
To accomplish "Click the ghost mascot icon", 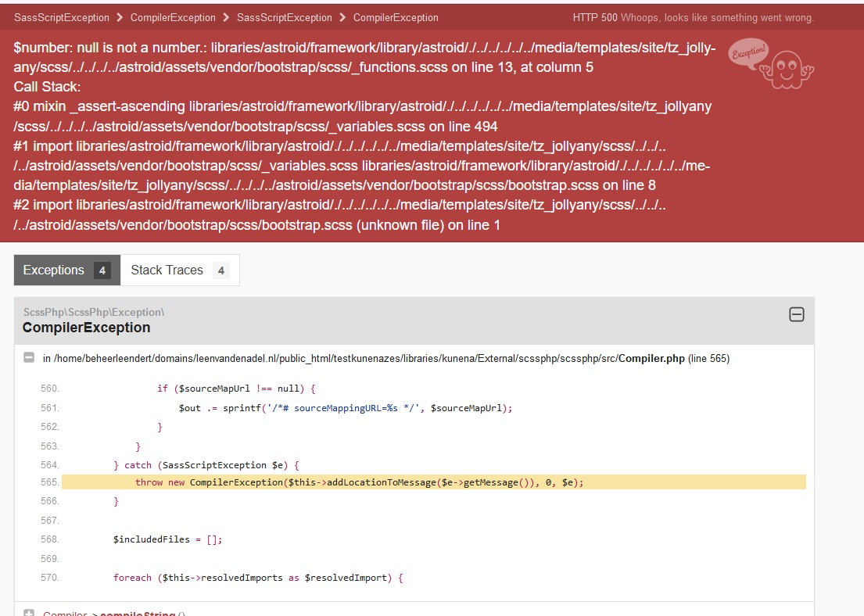I will (793, 69).
